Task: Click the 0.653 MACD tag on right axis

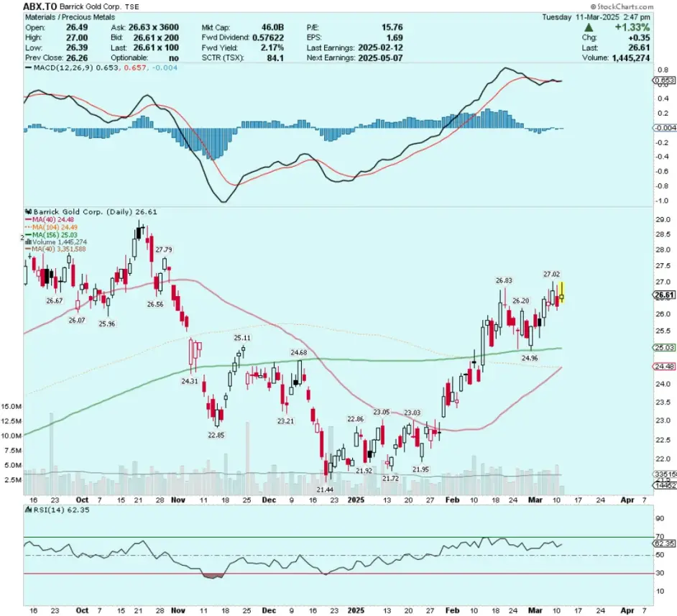Action: [x=665, y=81]
